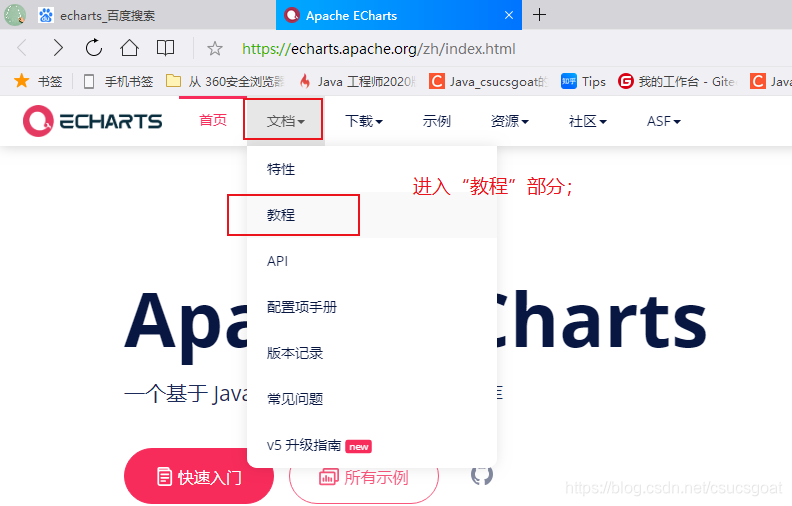792x506 pixels.
Task: Select 配置项手册 from docs menu
Action: coord(372,307)
